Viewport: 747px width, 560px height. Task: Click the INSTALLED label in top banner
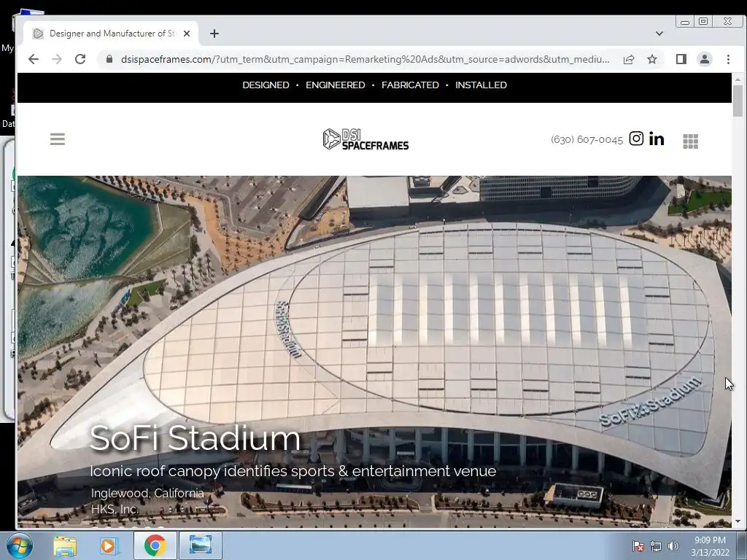[x=481, y=85]
